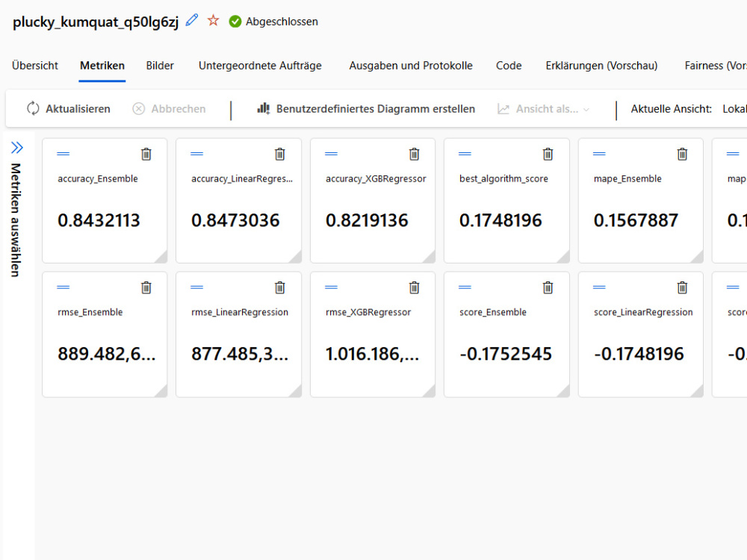Open Erklärungen (Vorschau) tab

[601, 66]
